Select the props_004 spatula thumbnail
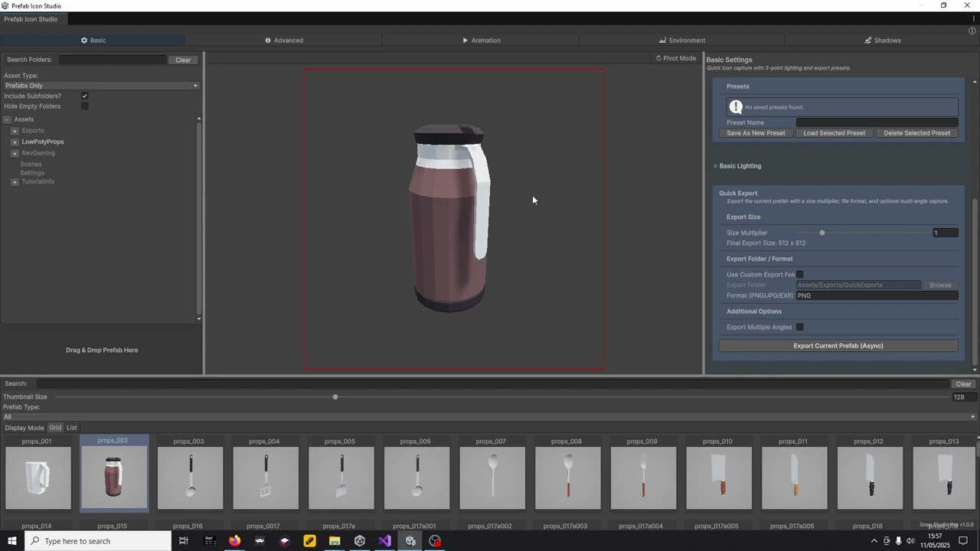980x551 pixels. (266, 478)
